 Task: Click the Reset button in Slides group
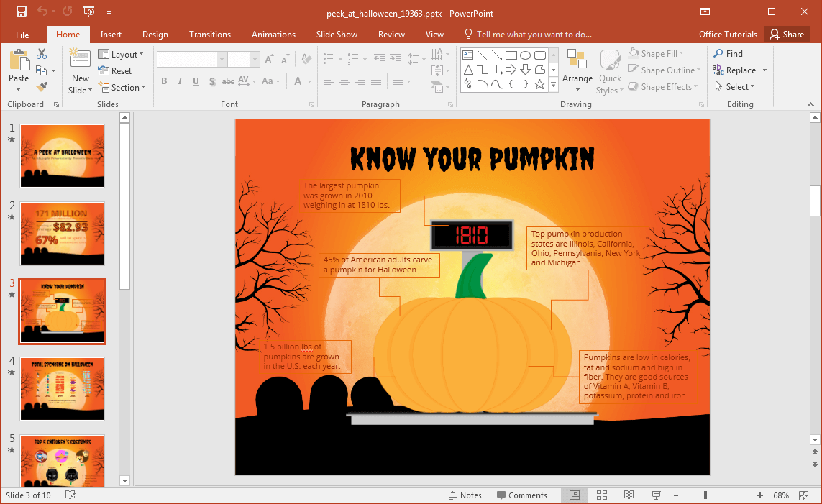tap(114, 70)
